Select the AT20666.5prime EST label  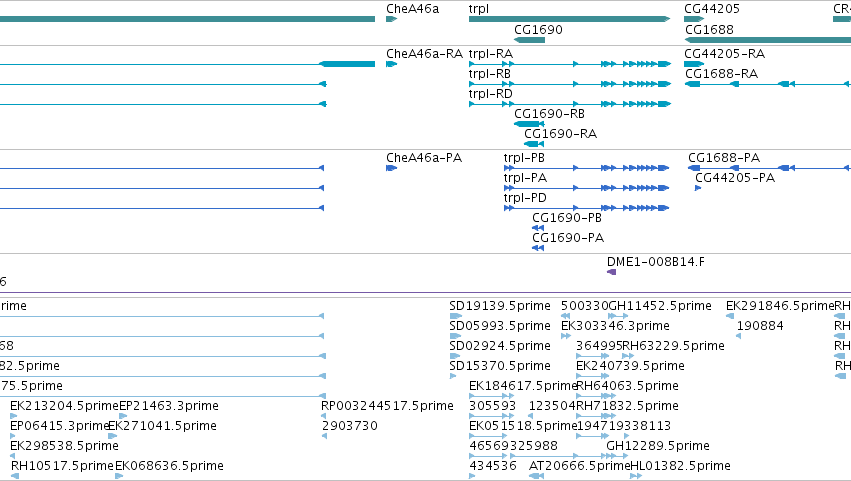click(x=580, y=466)
